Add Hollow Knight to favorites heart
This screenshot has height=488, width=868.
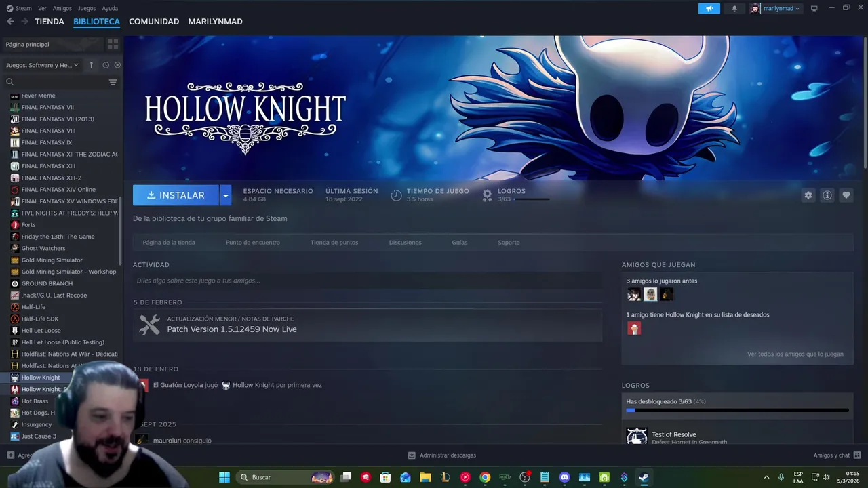click(846, 195)
